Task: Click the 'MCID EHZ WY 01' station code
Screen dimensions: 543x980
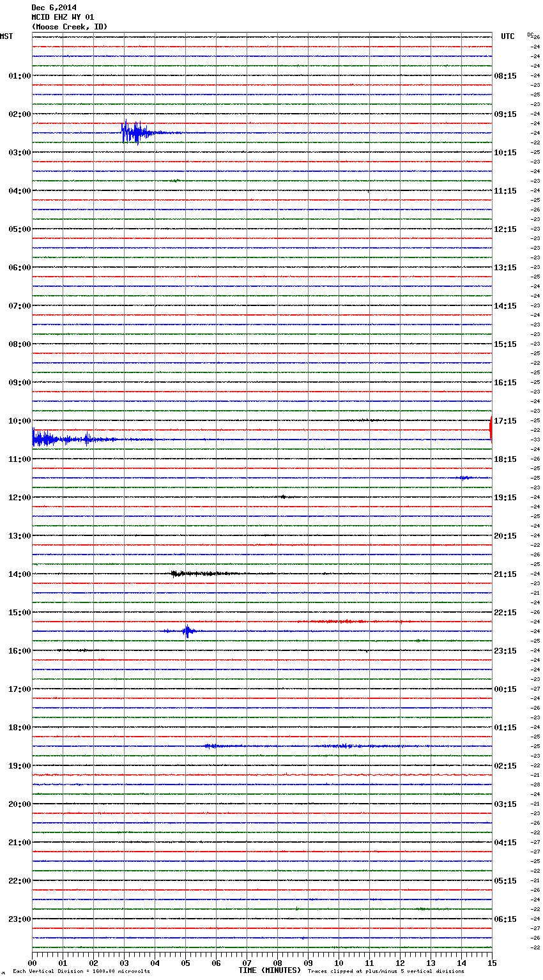Action: [63, 17]
